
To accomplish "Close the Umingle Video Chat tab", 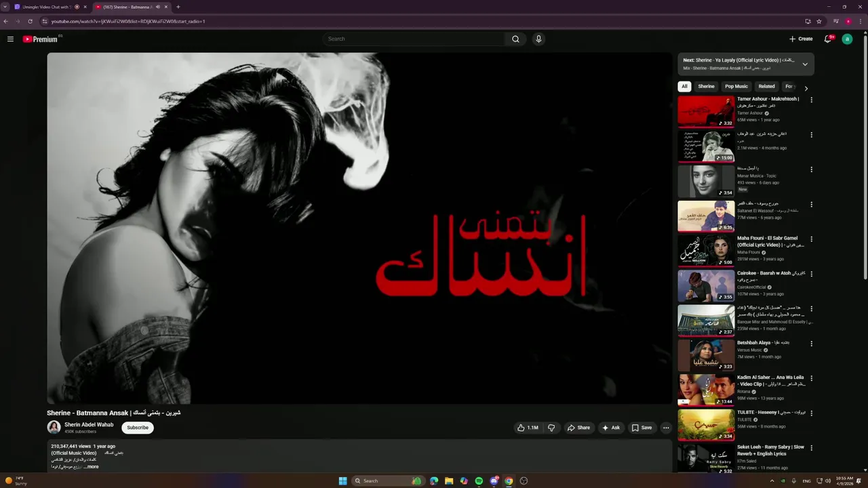I will coord(85,7).
